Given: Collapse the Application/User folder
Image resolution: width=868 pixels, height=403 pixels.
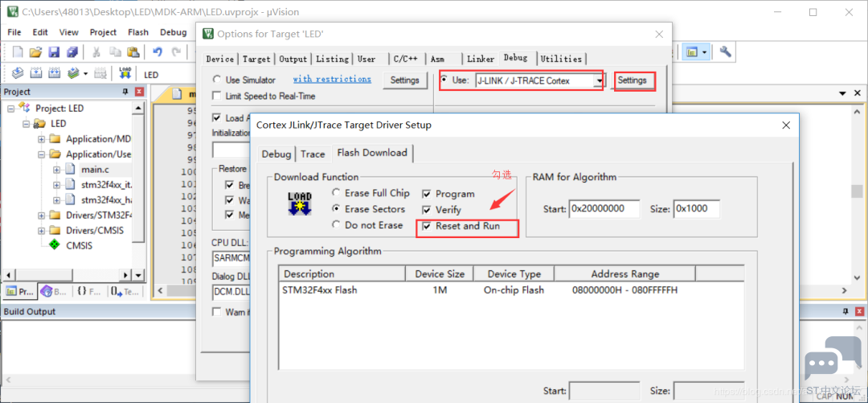Looking at the screenshot, I should coord(42,154).
